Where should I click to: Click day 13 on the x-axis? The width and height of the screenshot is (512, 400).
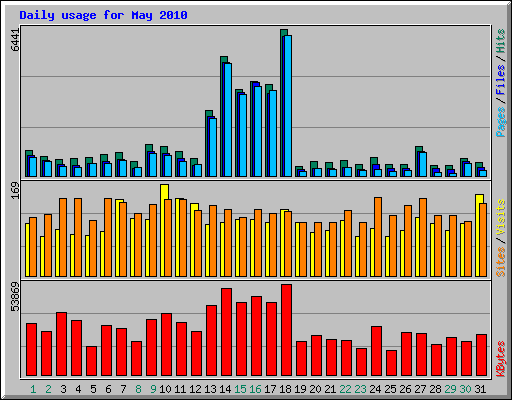coord(210,389)
